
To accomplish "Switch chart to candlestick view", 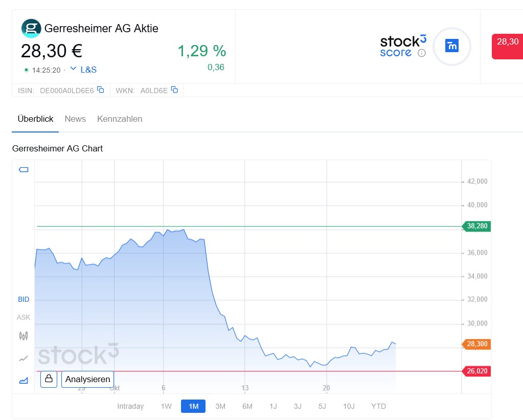I will click(x=23, y=336).
